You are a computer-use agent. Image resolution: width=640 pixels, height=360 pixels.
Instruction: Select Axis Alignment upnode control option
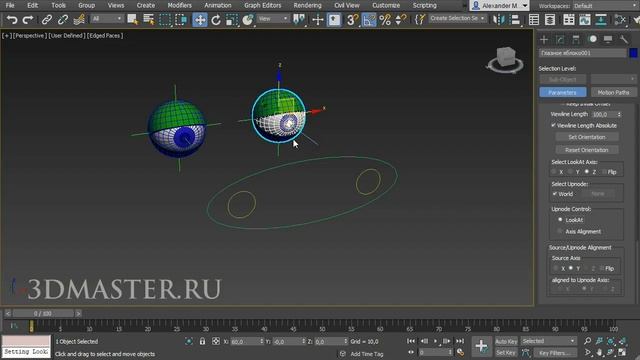pos(560,231)
